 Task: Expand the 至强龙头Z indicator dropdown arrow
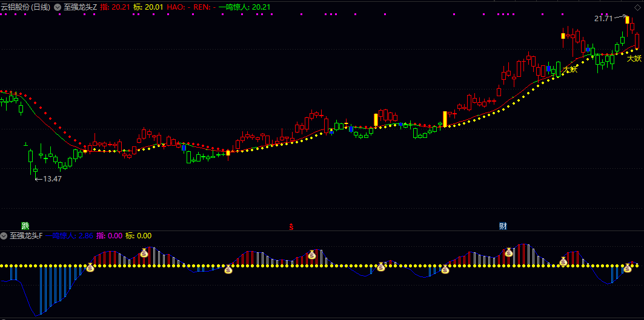(58, 7)
